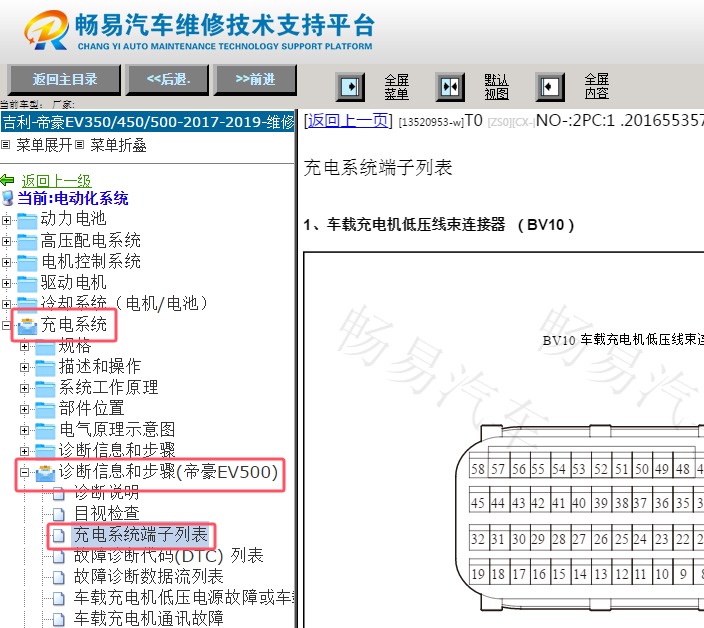
Task: Click the 车载充电机通讯故障 document icon
Action: tap(58, 620)
